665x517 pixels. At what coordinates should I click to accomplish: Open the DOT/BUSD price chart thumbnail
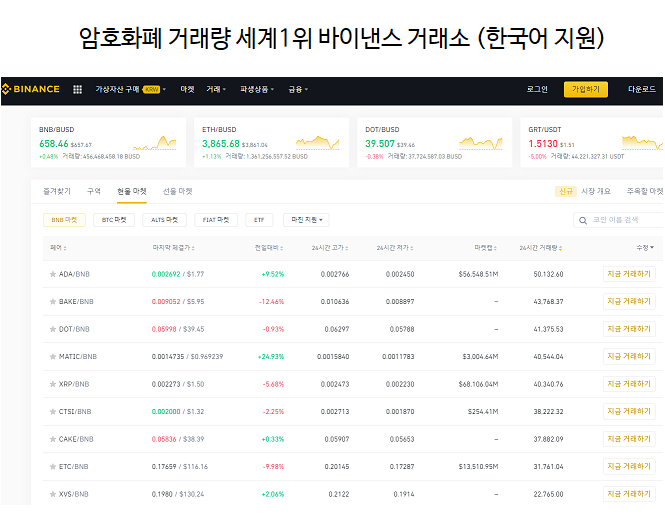point(481,143)
